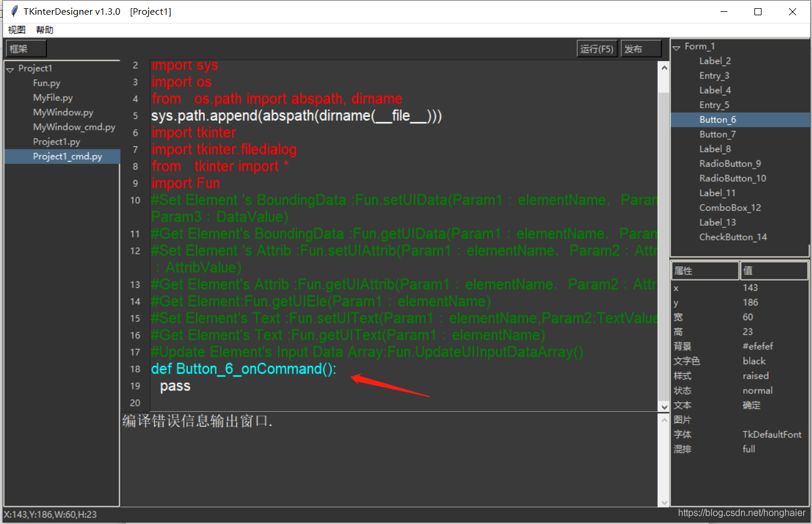
Task: Select Label_2 in the widget tree
Action: coord(715,61)
